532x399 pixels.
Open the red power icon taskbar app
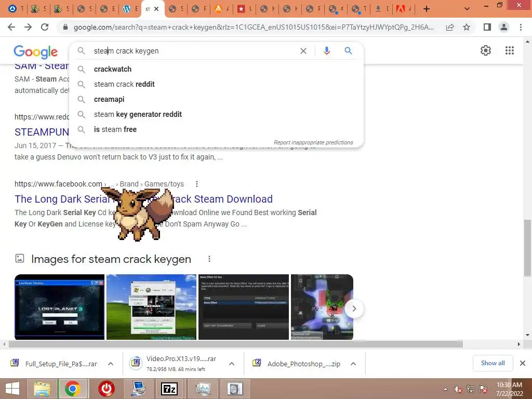(x=106, y=389)
